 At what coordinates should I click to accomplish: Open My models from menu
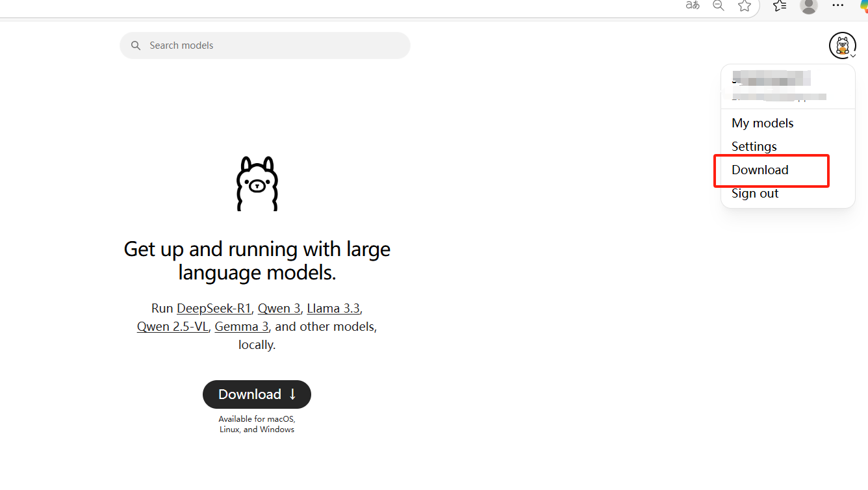click(763, 123)
